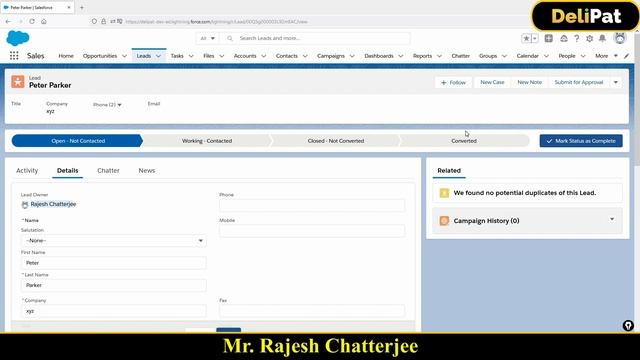Click the New Case button

pos(492,82)
